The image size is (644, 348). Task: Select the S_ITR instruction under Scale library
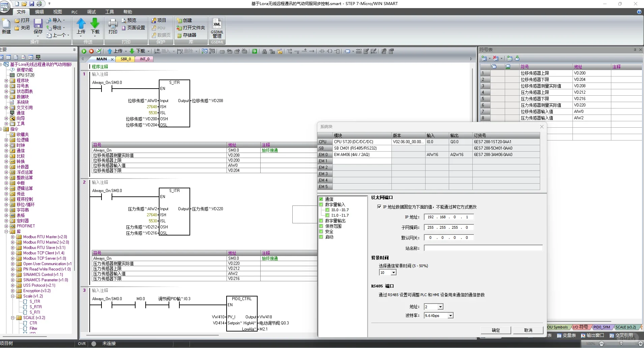click(x=34, y=302)
